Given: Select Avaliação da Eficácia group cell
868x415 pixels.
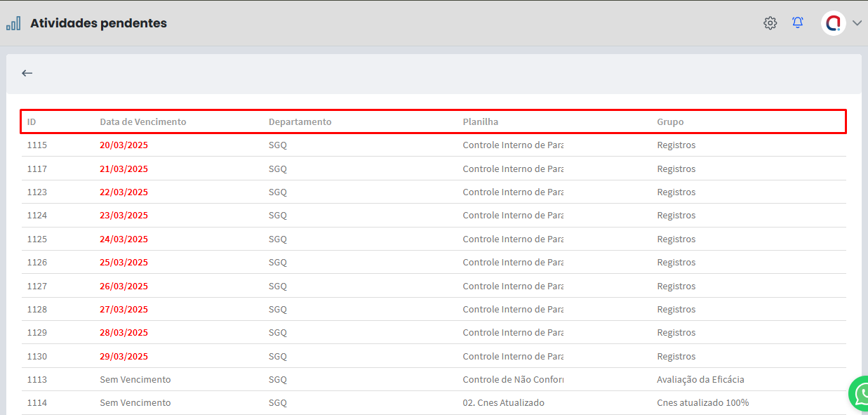Looking at the screenshot, I should pos(700,380).
